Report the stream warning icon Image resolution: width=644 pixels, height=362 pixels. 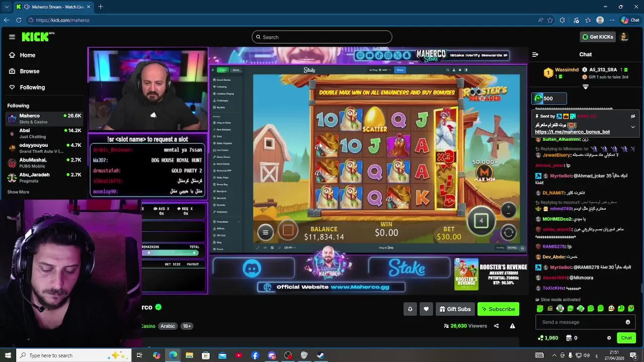point(512,326)
